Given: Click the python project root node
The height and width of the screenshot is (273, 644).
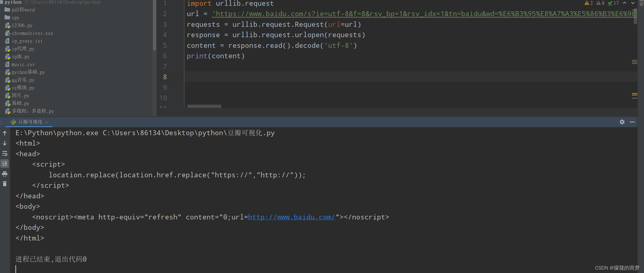Looking at the screenshot, I should (x=13, y=2).
